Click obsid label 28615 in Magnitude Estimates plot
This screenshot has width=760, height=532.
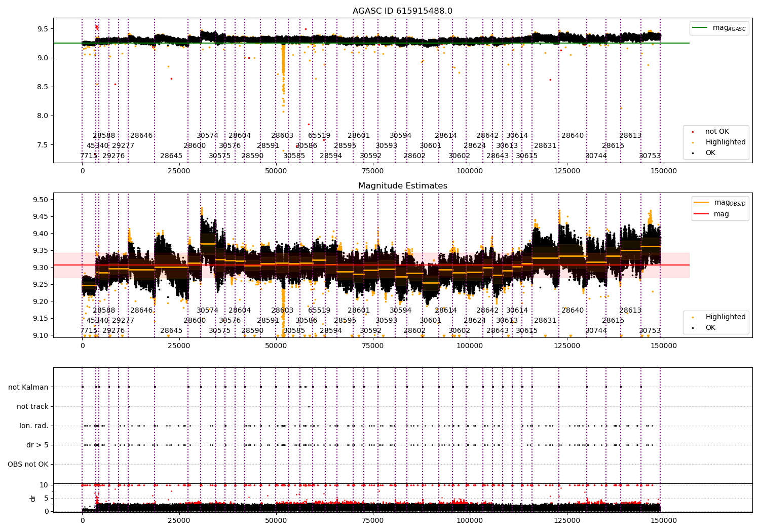[613, 321]
